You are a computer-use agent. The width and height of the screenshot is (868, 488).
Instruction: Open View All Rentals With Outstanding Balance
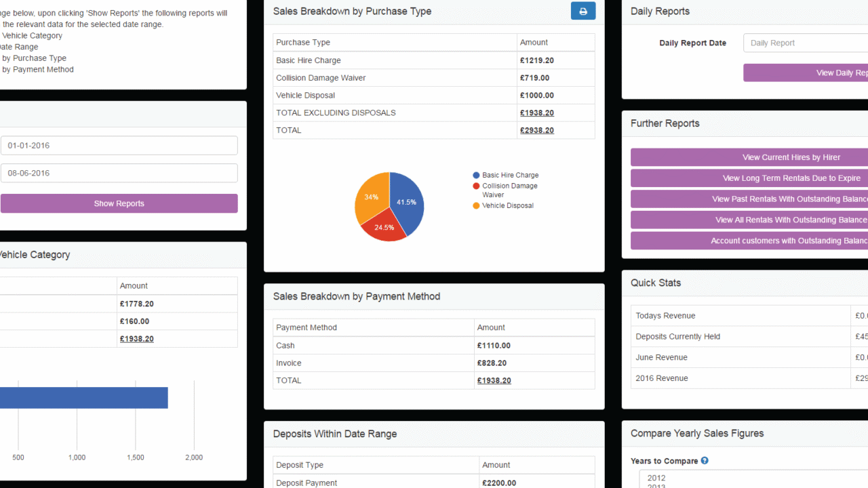click(791, 220)
